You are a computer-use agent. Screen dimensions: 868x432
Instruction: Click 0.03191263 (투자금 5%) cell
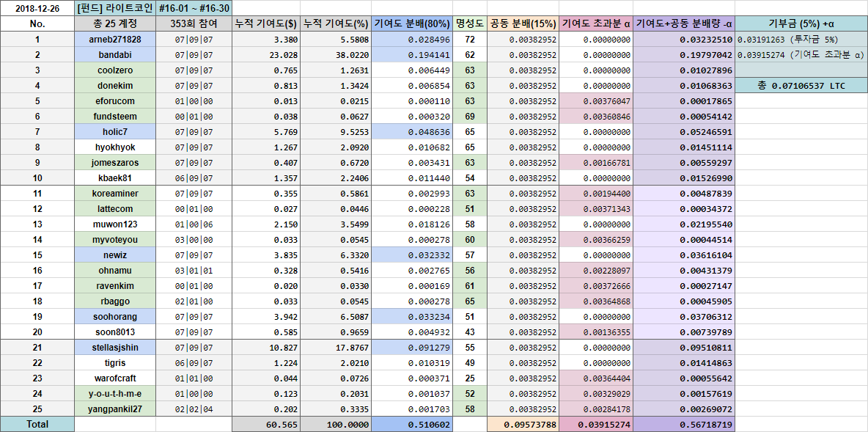[x=801, y=40]
